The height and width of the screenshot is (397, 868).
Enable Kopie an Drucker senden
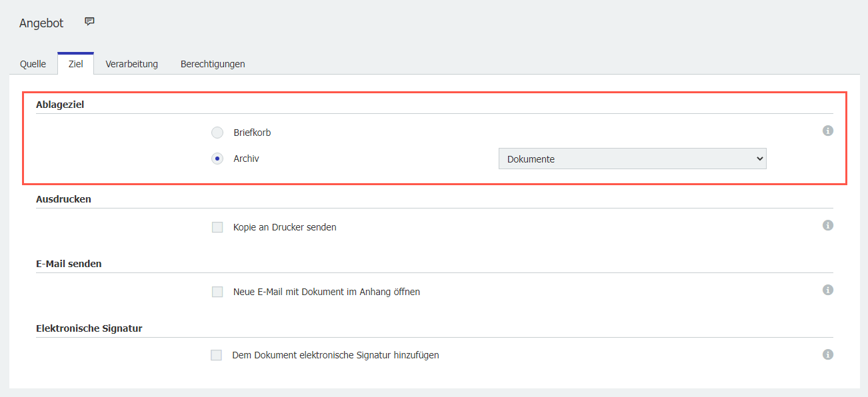pyautogui.click(x=217, y=226)
